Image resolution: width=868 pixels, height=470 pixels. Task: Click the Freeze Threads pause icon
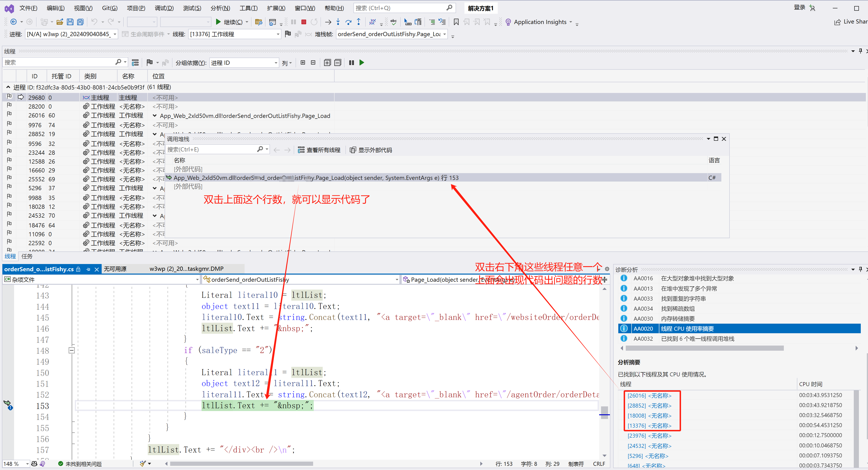[351, 63]
